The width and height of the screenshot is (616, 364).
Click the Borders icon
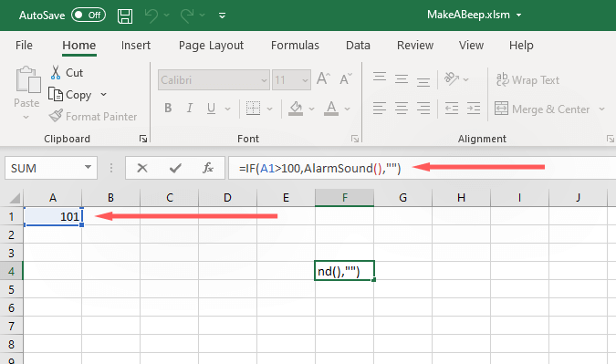click(253, 108)
